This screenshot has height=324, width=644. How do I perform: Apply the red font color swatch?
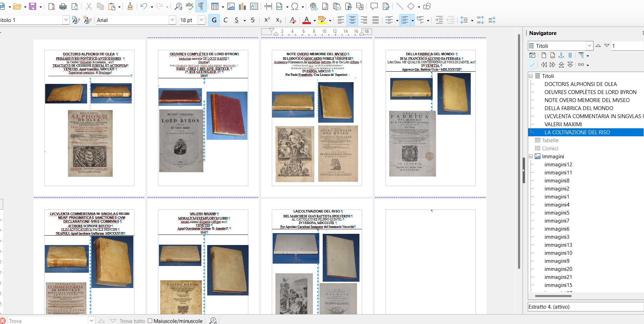tap(307, 20)
